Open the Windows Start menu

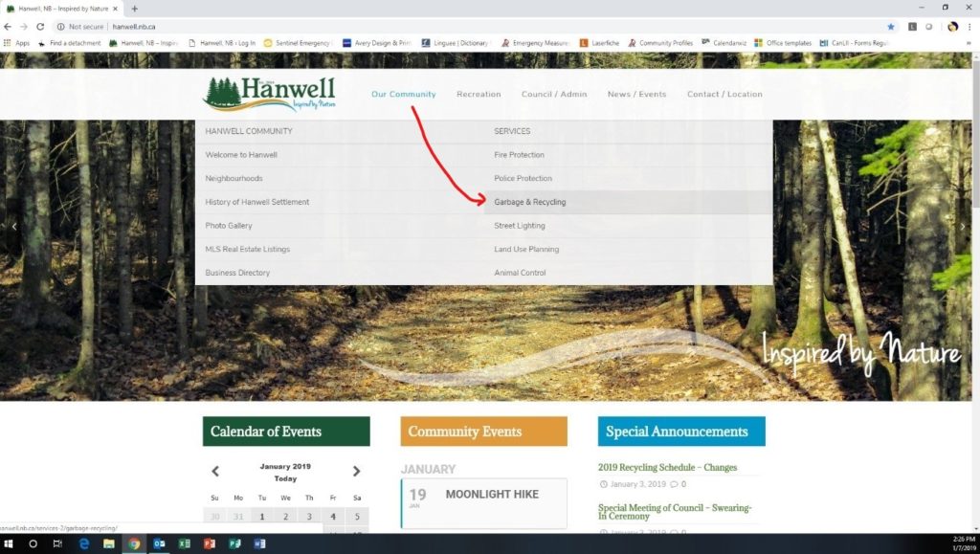tap(9, 544)
